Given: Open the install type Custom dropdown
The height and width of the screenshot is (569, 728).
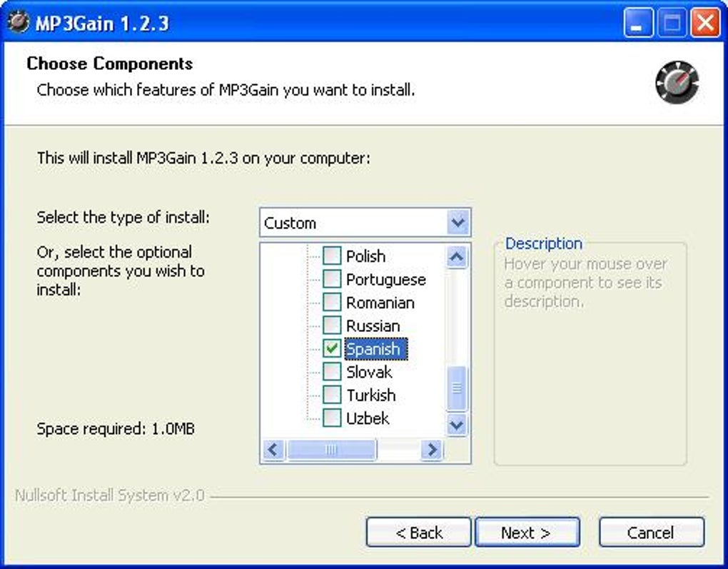Looking at the screenshot, I should [365, 223].
